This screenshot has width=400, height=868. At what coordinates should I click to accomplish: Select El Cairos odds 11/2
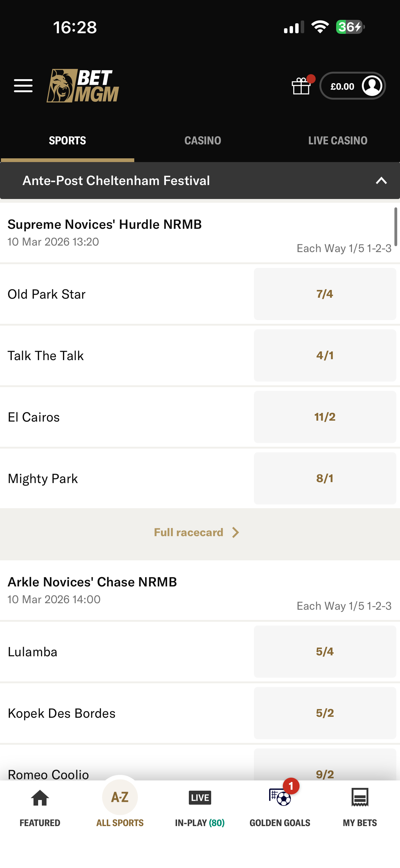tap(325, 417)
